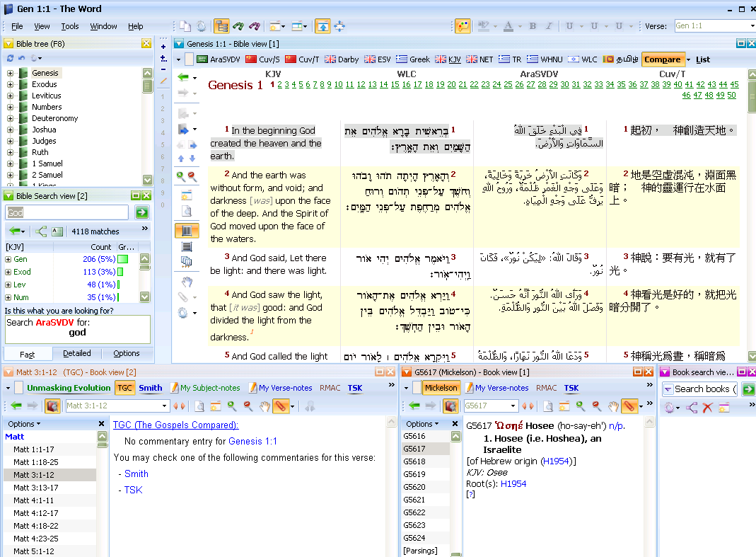Go back with green arrow in Bible view
756x557 pixels.
[x=183, y=77]
